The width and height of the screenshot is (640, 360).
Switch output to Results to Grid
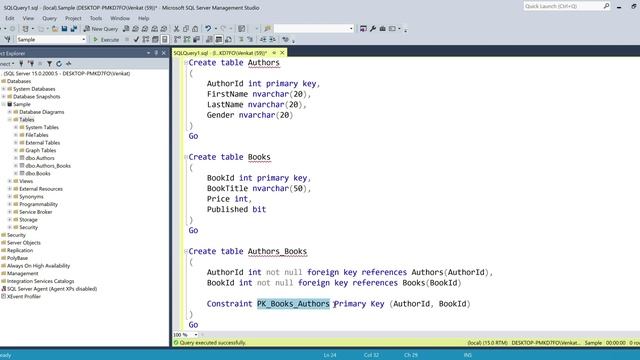pos(219,40)
